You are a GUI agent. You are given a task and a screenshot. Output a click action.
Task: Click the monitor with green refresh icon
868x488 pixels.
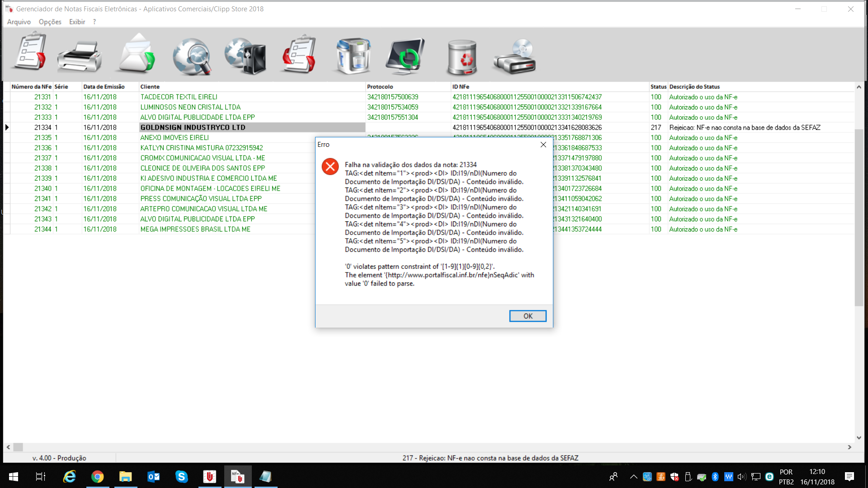pos(406,56)
